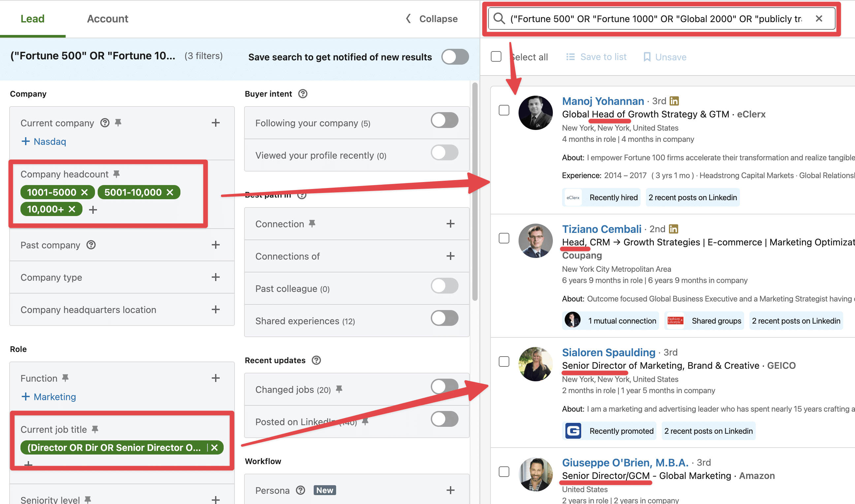Select Manoj Yohannan's checkbox
This screenshot has width=855, height=504.
click(504, 110)
